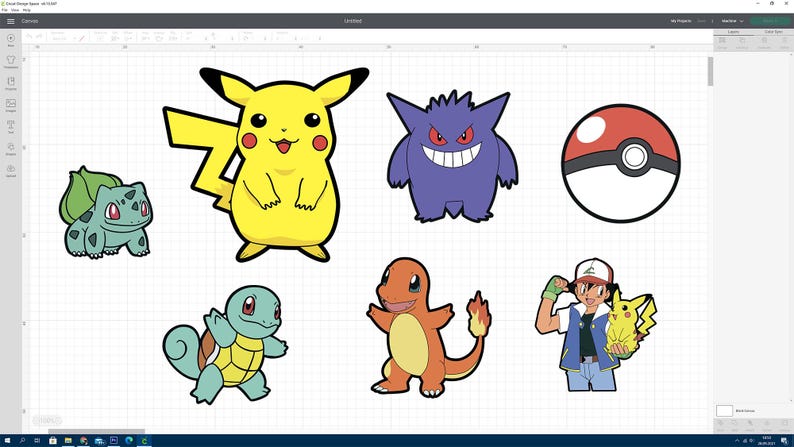This screenshot has height=447, width=794.
Task: Open the Shapes tool in sidebar
Action: coord(11,148)
